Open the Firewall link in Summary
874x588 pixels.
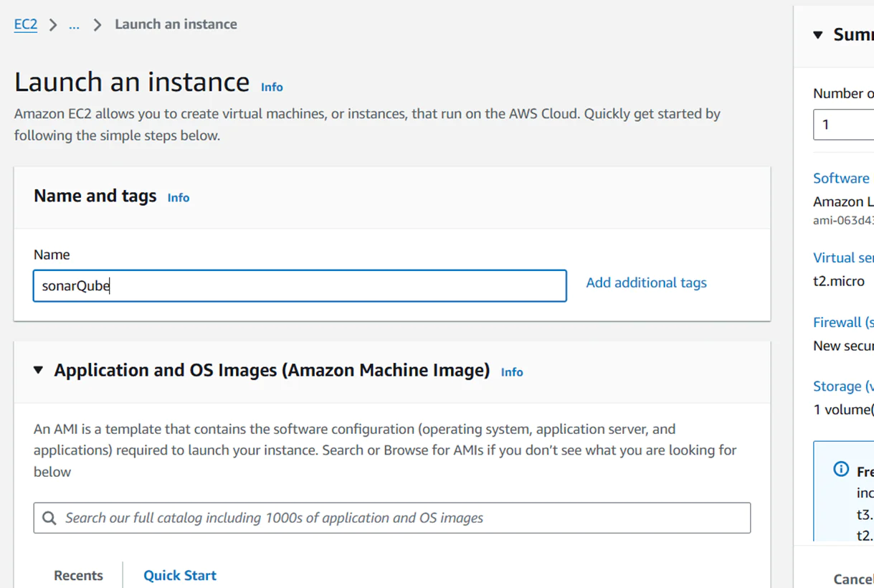tap(843, 322)
